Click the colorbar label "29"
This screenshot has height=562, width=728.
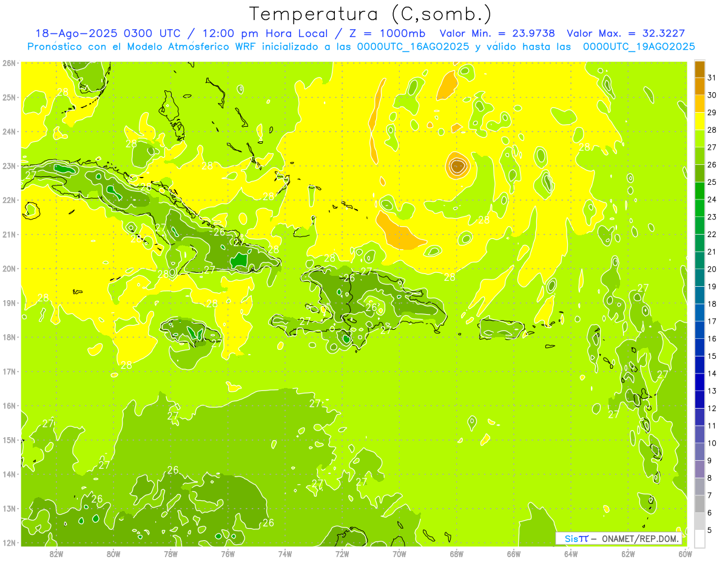[x=712, y=113]
